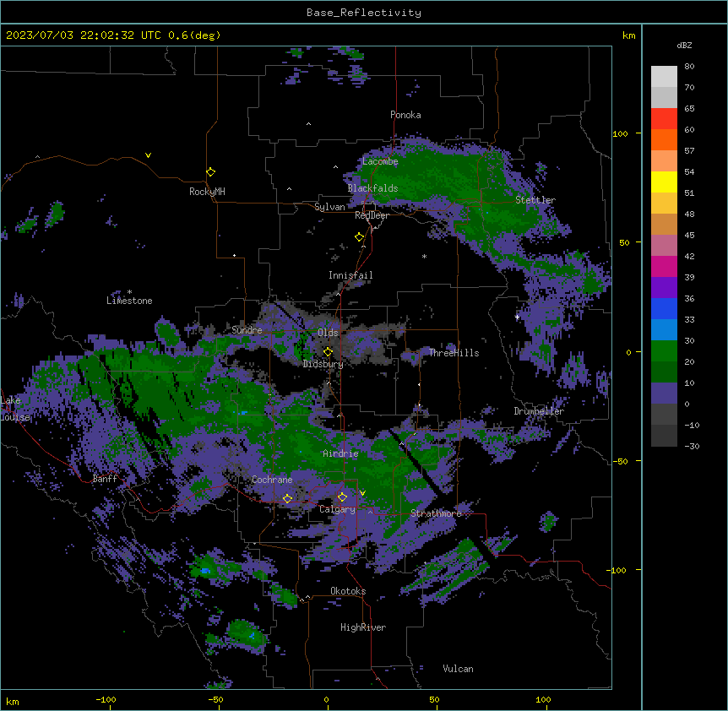Viewport: 728px width, 711px height.
Task: Click the green 20–30 dBZ legend swatch
Action: [664, 351]
